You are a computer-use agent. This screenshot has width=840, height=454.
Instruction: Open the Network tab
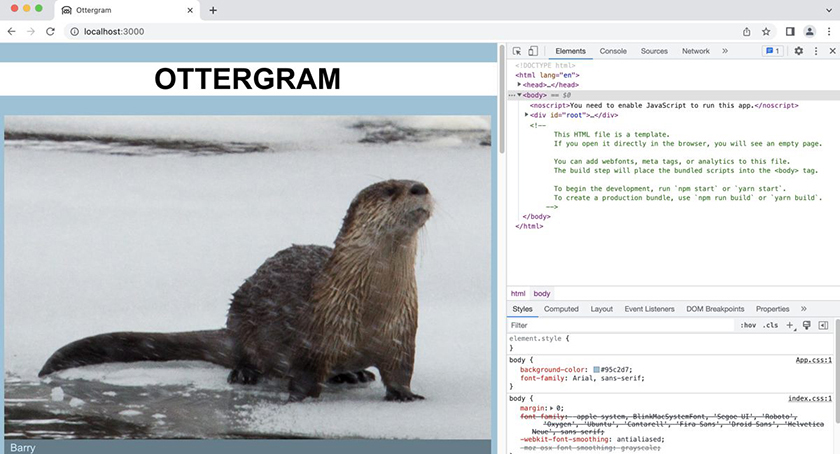[x=695, y=51]
